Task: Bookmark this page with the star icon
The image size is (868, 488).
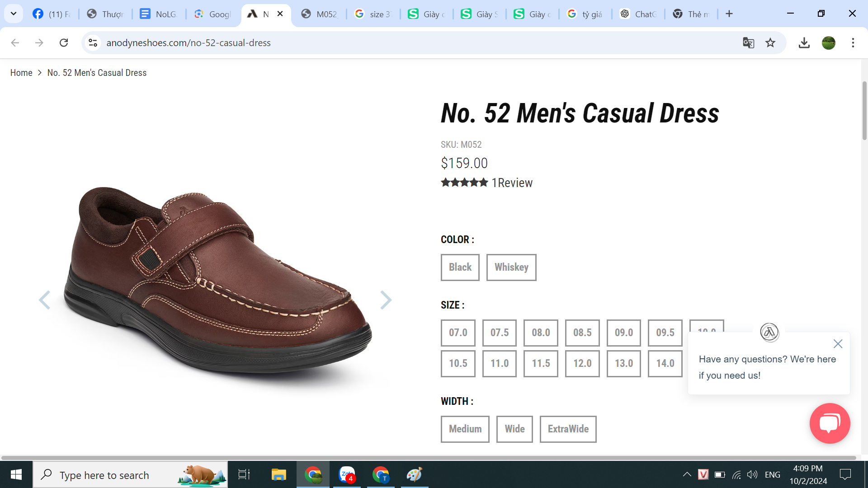Action: coord(770,43)
